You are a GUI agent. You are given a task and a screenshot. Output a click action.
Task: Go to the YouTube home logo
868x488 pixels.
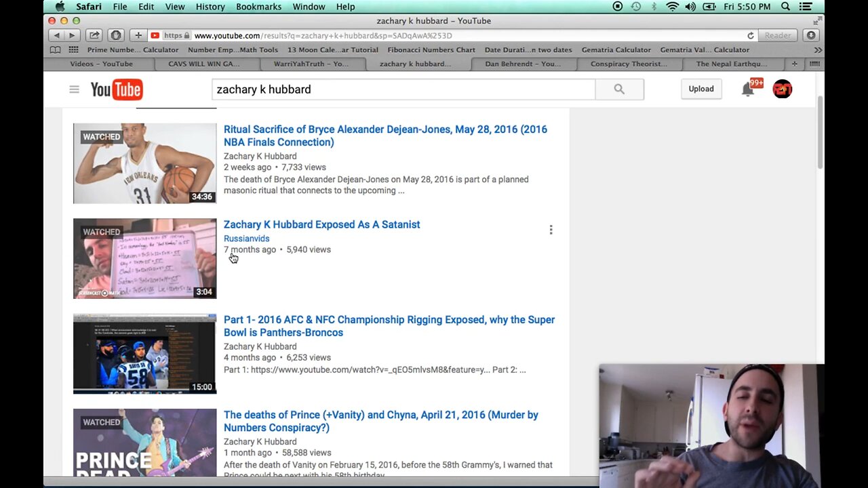click(117, 89)
